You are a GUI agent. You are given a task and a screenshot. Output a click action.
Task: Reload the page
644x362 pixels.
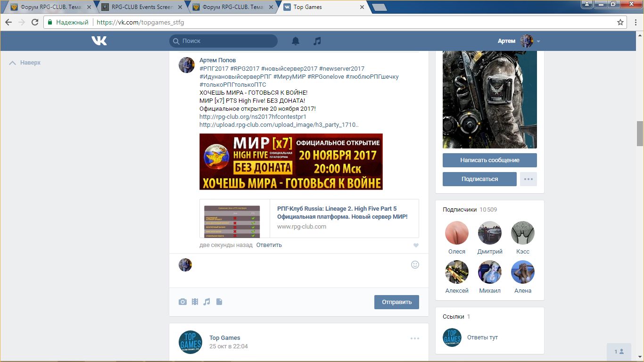[35, 22]
